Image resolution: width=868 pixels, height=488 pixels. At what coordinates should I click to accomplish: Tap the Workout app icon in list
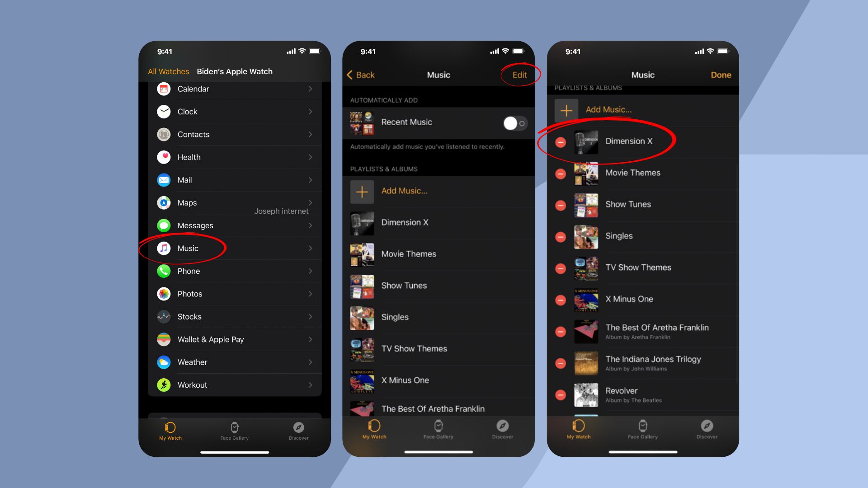165,385
